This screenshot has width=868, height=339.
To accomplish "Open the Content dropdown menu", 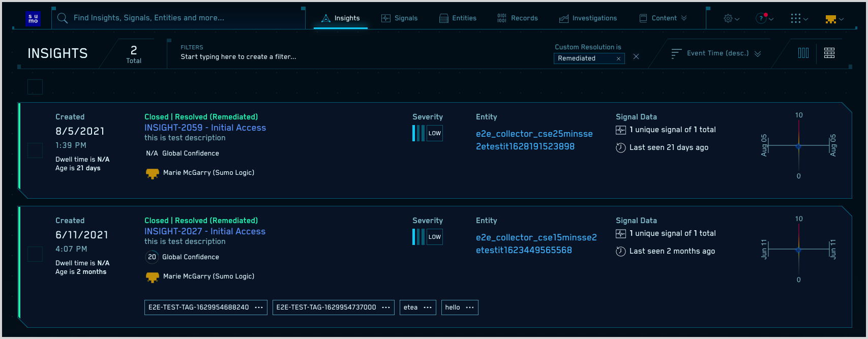I will pyautogui.click(x=663, y=18).
